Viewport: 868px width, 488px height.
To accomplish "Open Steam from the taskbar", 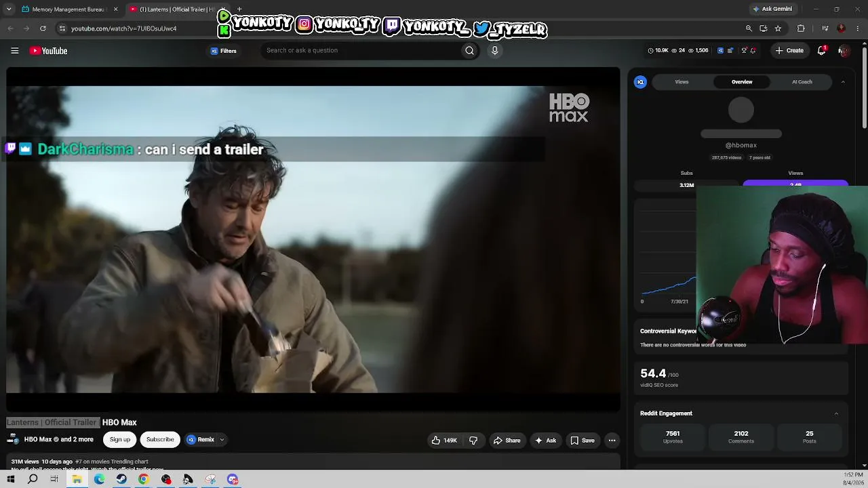I will [121, 479].
